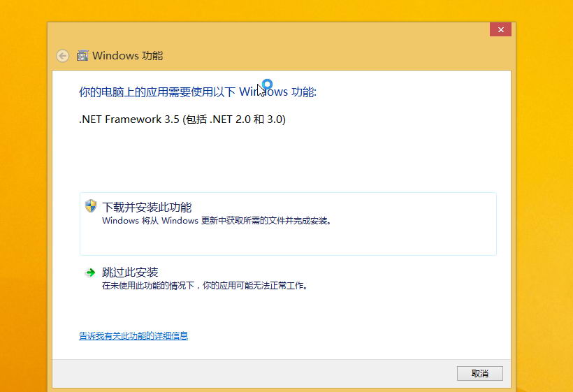The width and height of the screenshot is (573, 392).
Task: Click the 取消 button
Action: point(480,373)
